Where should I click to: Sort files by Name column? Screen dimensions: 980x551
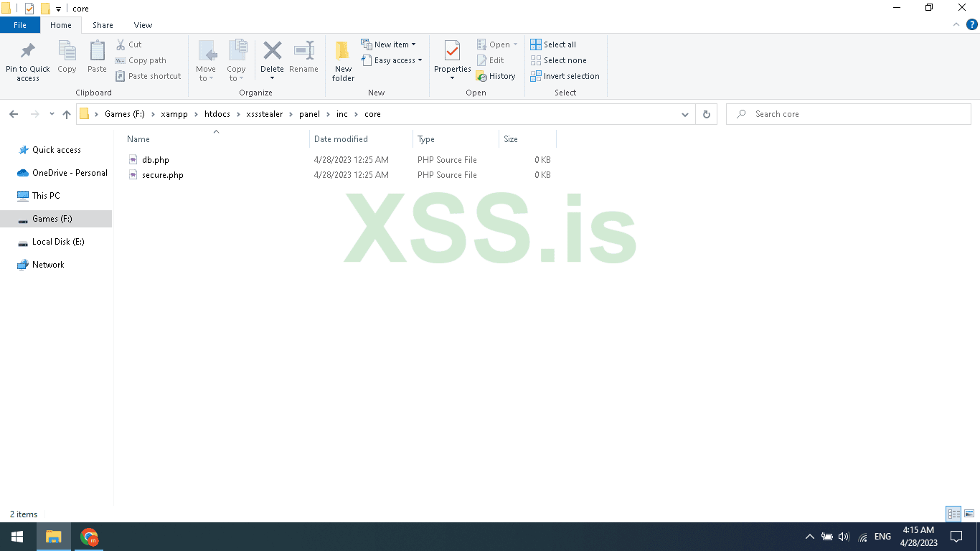pyautogui.click(x=216, y=139)
